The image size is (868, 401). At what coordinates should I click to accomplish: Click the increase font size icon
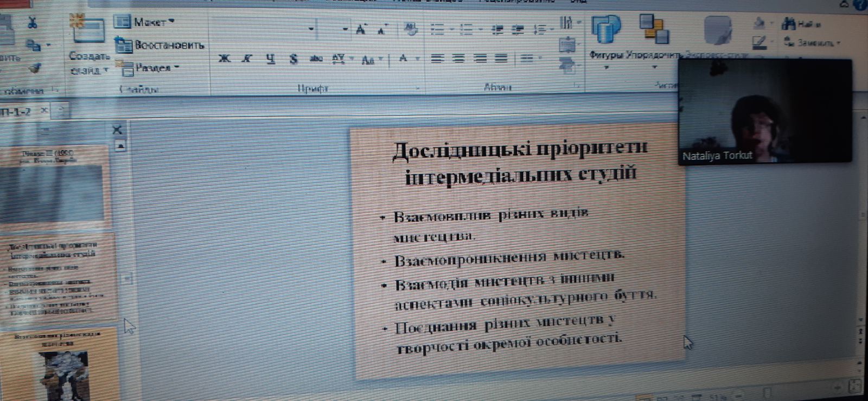[362, 29]
